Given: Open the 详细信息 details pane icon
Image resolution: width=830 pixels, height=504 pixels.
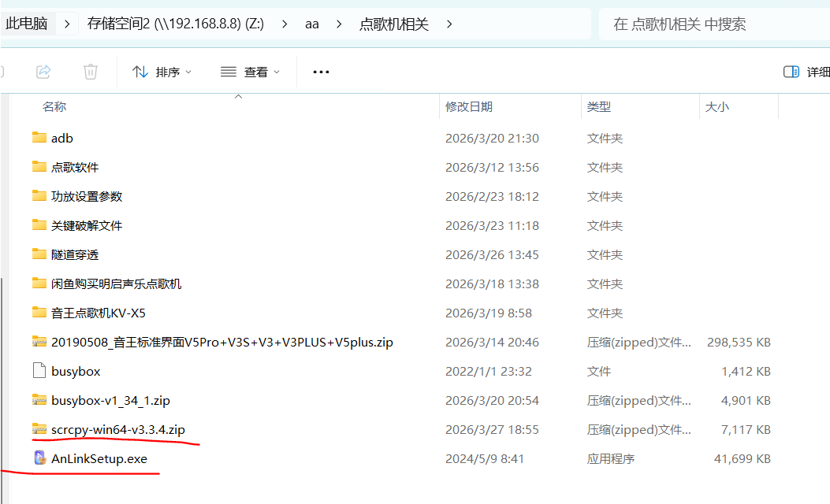Looking at the screenshot, I should (791, 71).
